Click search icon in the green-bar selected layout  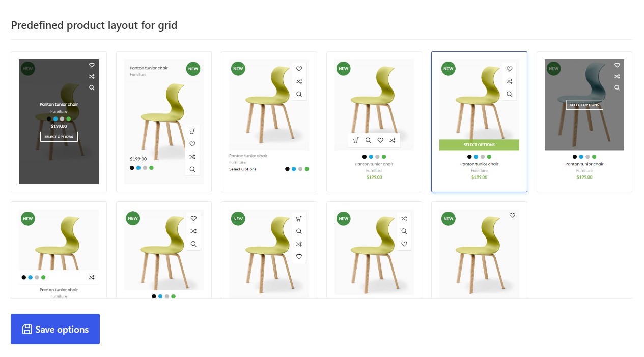[x=509, y=94]
